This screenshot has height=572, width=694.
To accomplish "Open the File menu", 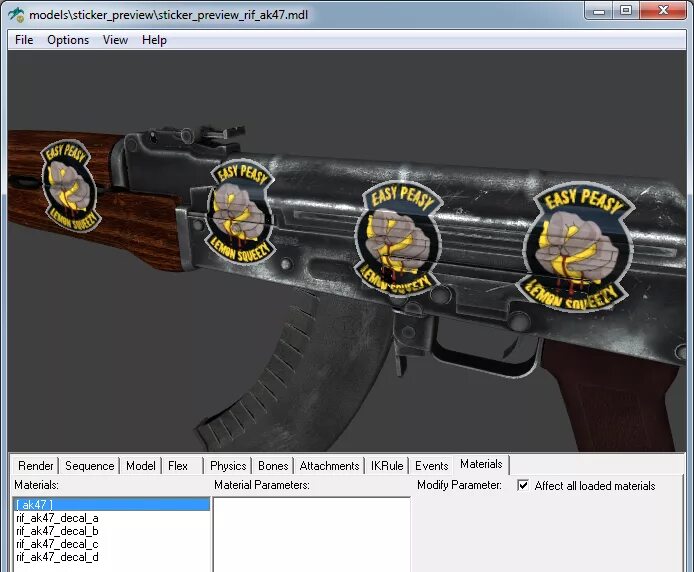I will coord(24,40).
